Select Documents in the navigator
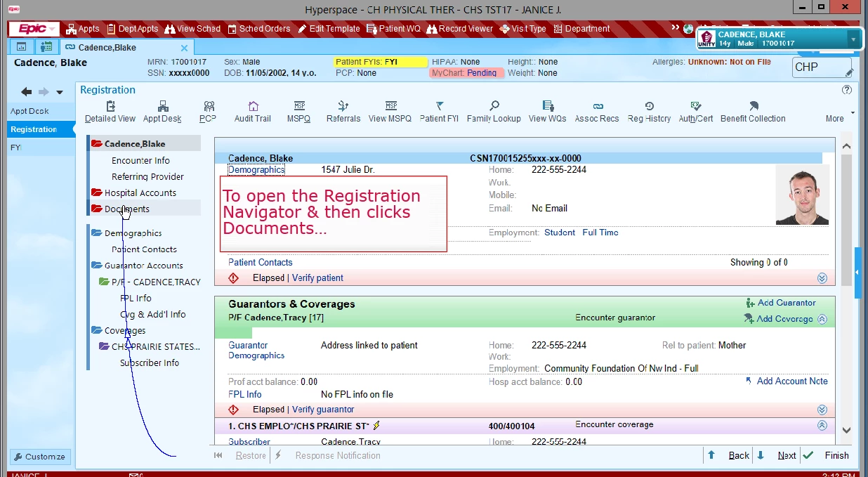Viewport: 868px width, 477px height. click(x=126, y=209)
